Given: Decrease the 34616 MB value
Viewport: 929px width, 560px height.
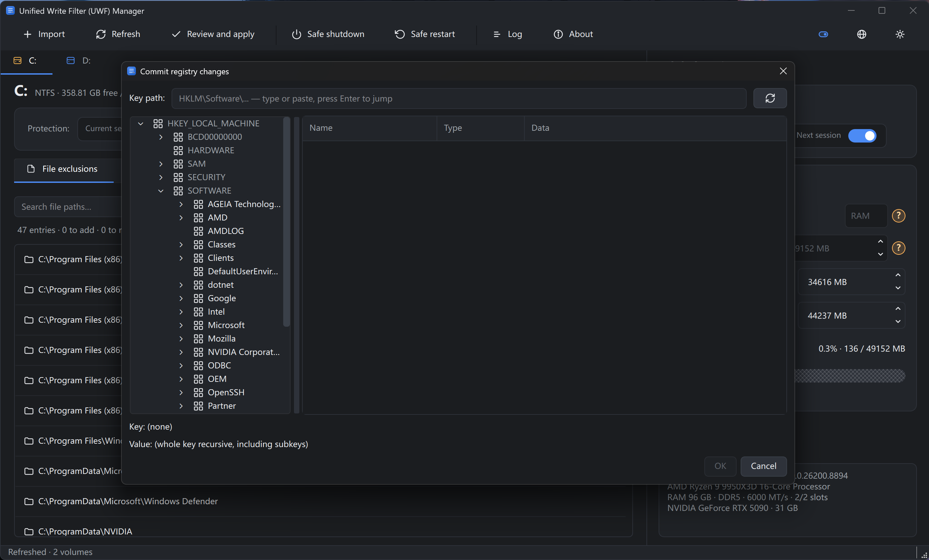Looking at the screenshot, I should [x=898, y=288].
